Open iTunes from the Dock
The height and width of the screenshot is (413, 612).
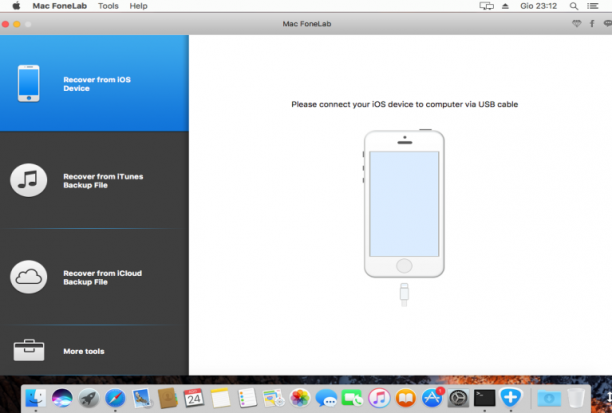(x=379, y=398)
